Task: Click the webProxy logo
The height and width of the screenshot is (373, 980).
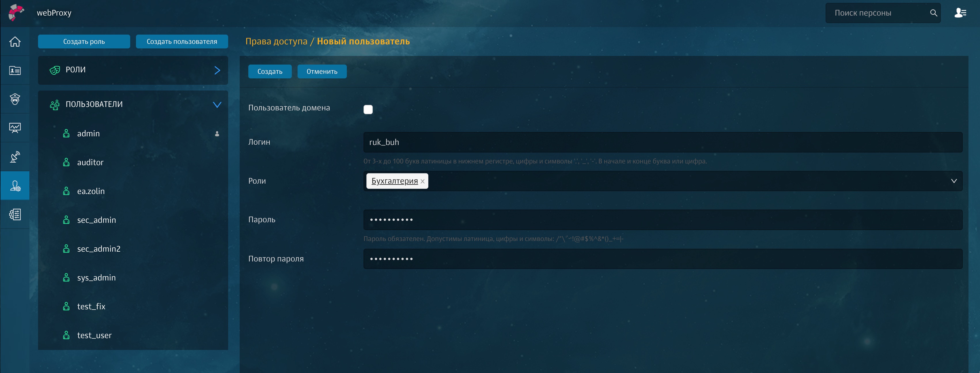Action: 16,13
